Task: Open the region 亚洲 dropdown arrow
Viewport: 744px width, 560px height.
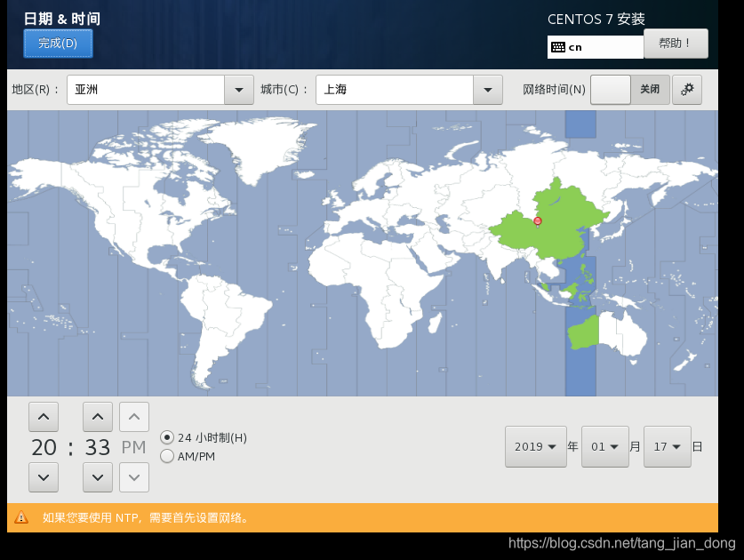Action: tap(239, 90)
